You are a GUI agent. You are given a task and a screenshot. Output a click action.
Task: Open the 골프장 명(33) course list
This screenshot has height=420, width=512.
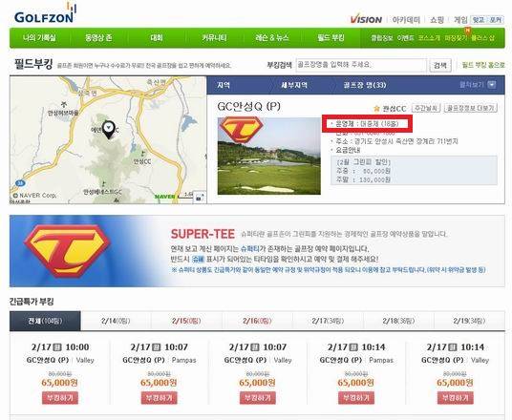point(364,85)
